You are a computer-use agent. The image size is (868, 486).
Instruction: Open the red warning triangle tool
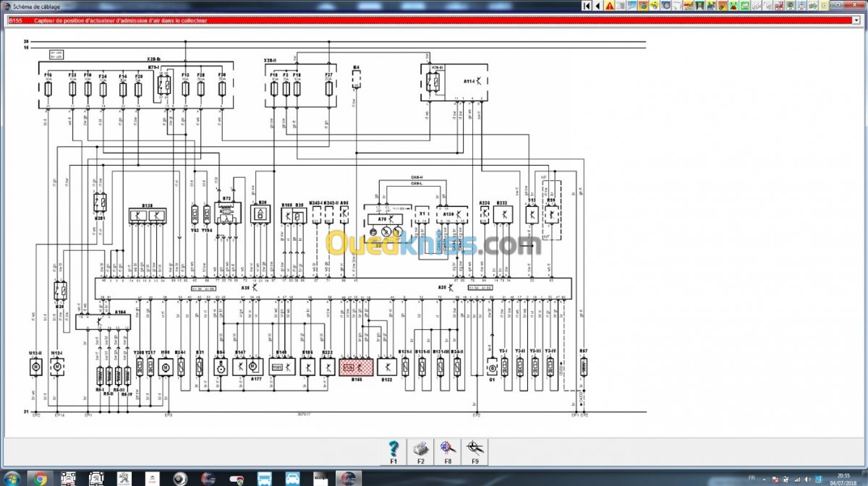click(610, 6)
